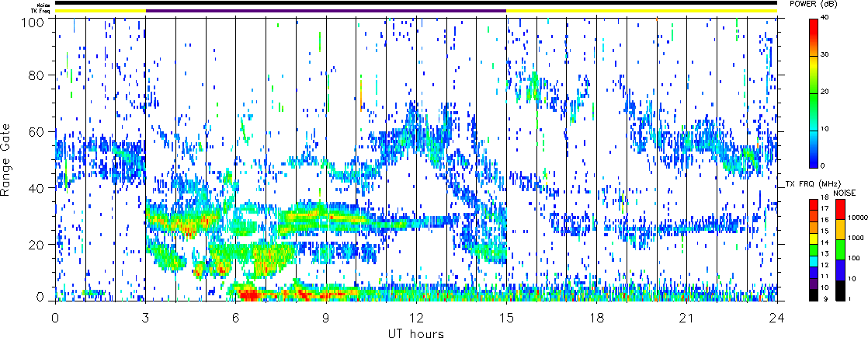Click the 100 label on the noise legend
The image size is (868, 338).
click(x=854, y=258)
